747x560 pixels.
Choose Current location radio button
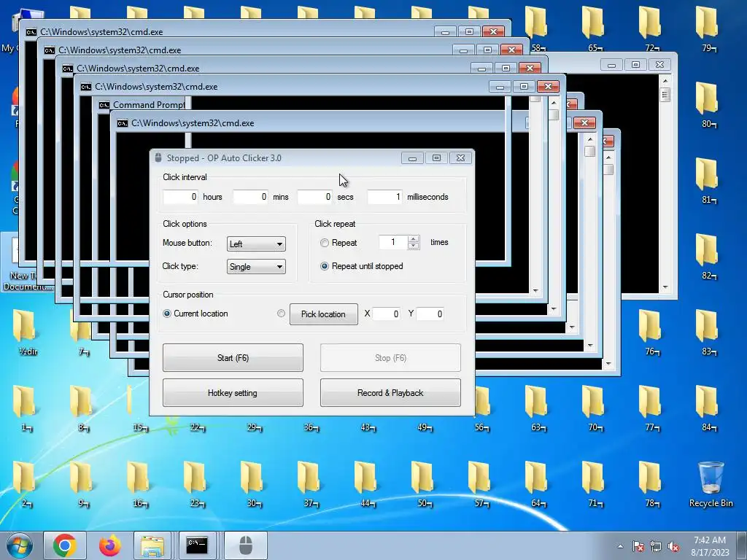pos(167,314)
